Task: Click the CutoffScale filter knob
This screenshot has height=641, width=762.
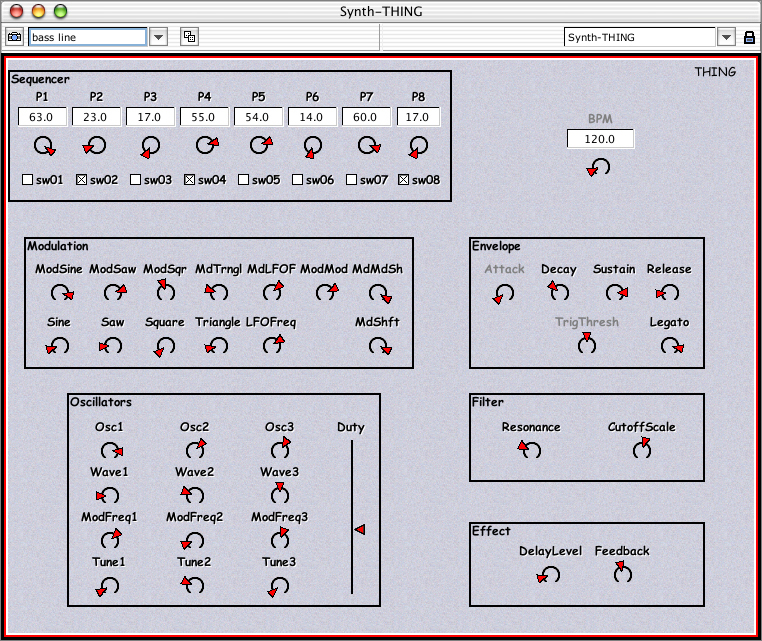Action: click(x=642, y=448)
